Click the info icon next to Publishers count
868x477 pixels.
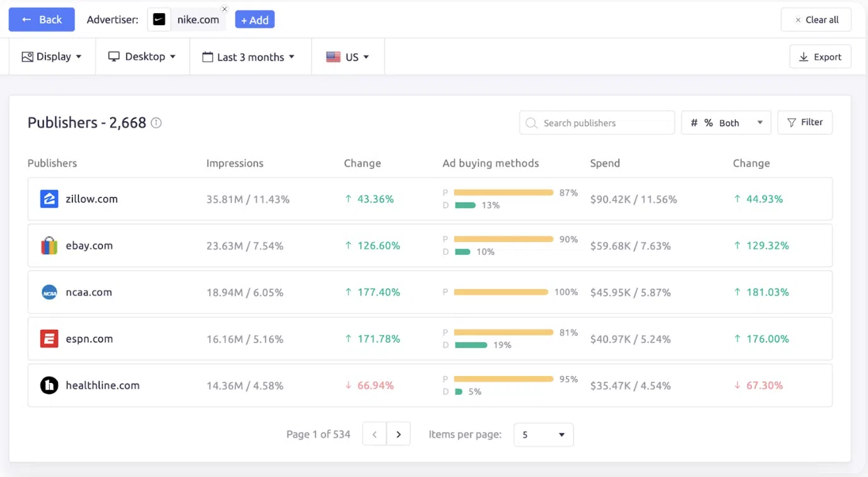tap(156, 123)
